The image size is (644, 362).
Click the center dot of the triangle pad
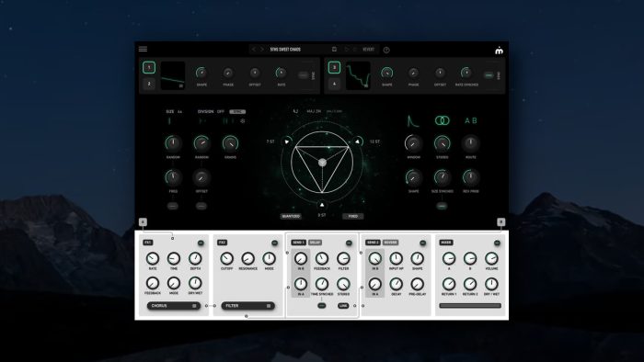(322, 163)
